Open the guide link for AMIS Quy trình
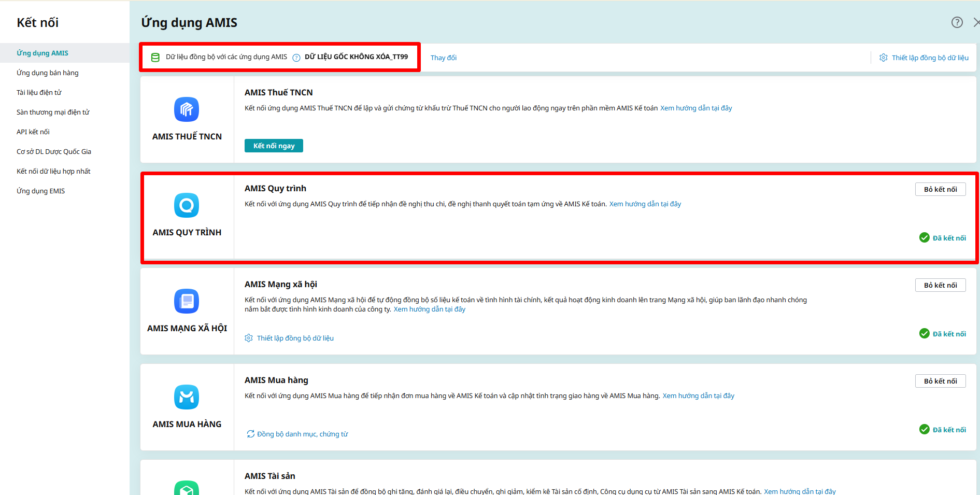Screen dimensions: 980x495 coord(645,204)
